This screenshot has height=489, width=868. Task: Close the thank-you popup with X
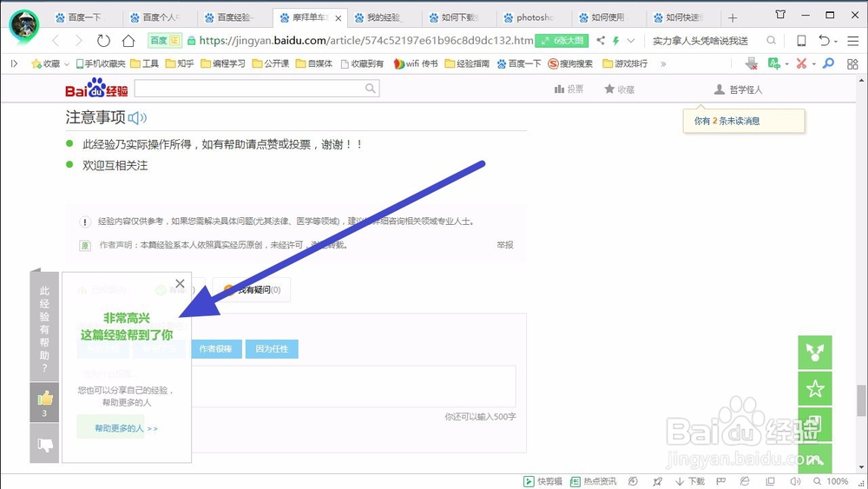click(x=180, y=283)
